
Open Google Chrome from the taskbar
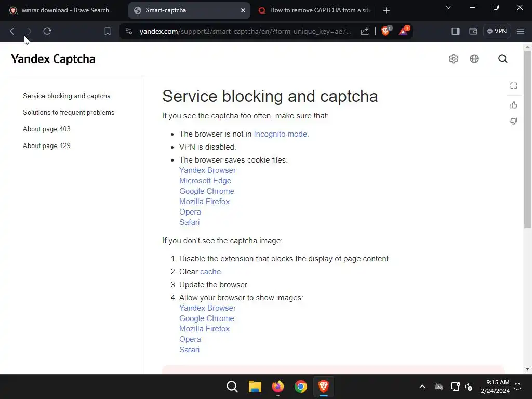(301, 387)
